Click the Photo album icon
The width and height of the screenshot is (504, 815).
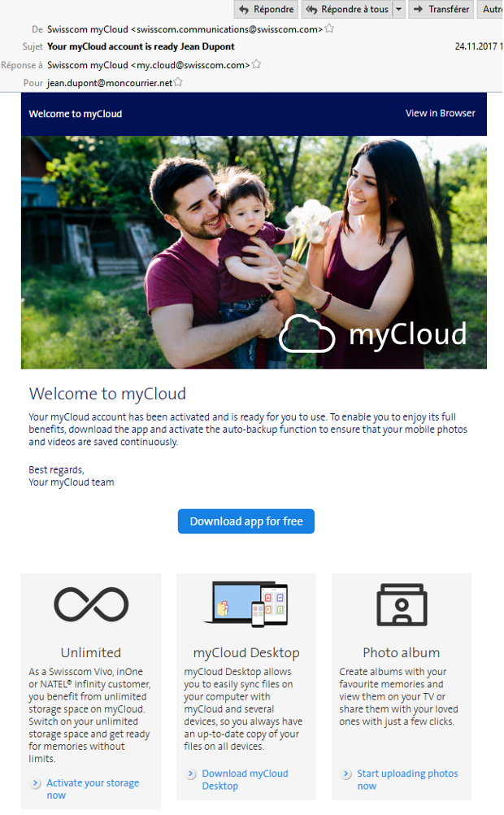click(402, 604)
